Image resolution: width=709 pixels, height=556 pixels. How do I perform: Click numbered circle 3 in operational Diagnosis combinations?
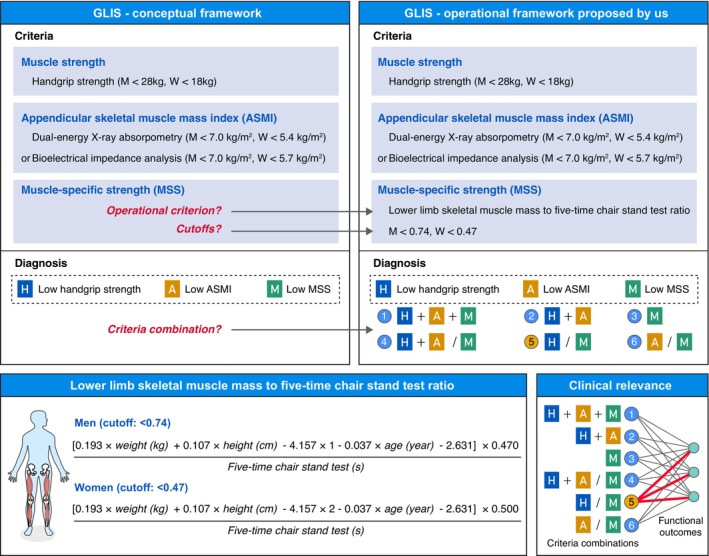(634, 316)
